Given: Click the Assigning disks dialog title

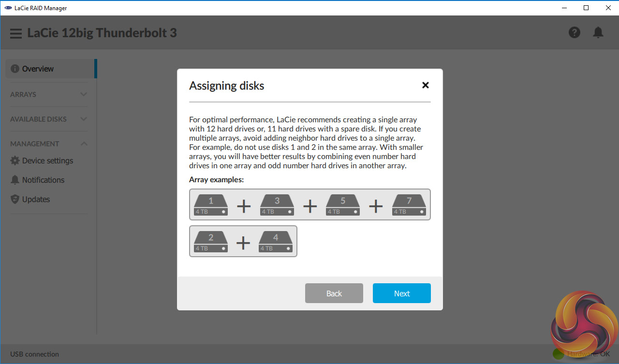Looking at the screenshot, I should pyautogui.click(x=227, y=86).
